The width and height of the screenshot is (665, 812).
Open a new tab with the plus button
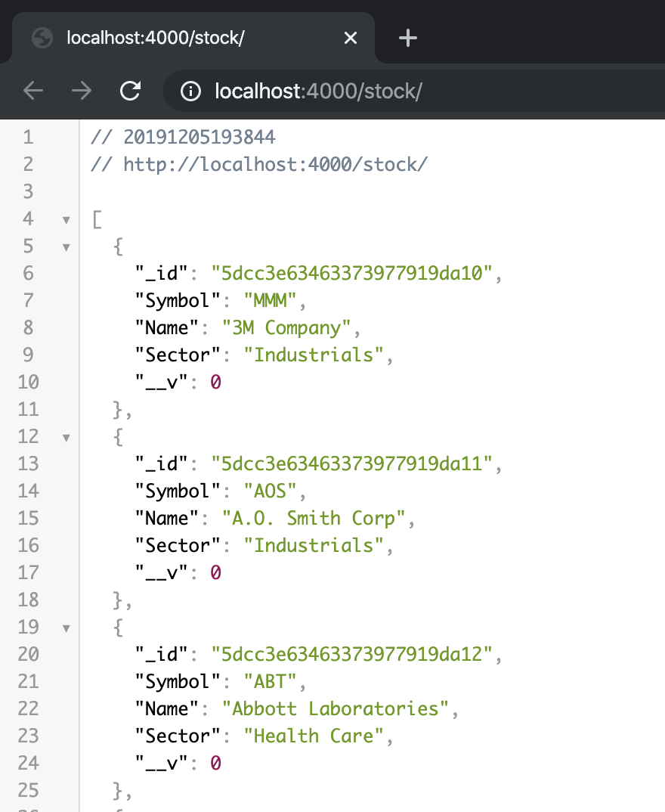[x=408, y=38]
